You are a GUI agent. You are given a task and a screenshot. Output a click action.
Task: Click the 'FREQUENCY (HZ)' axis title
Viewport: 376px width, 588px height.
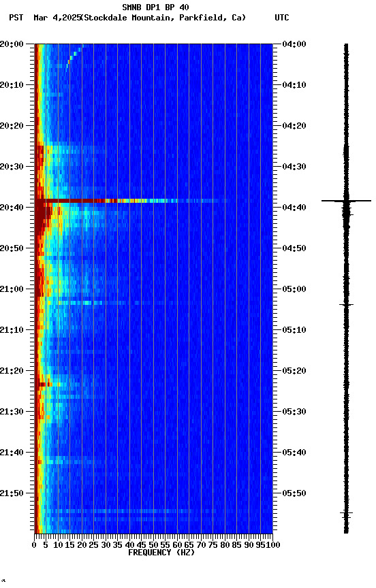coord(161,553)
